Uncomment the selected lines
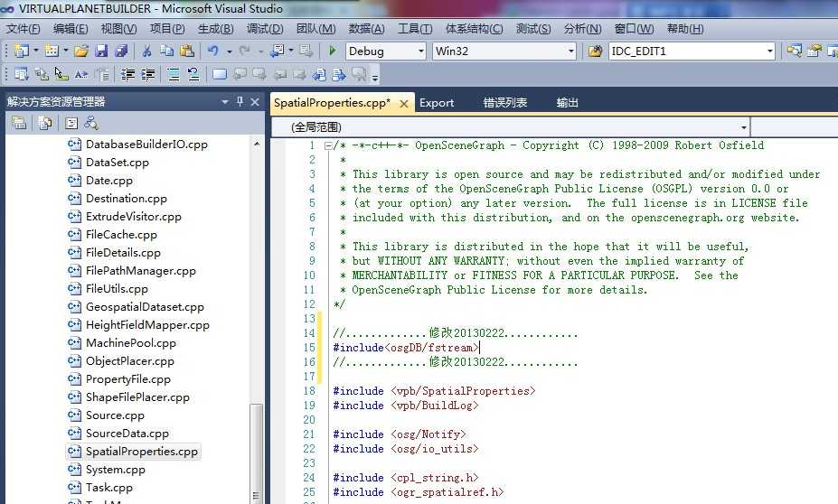The width and height of the screenshot is (838, 504). coord(193,74)
